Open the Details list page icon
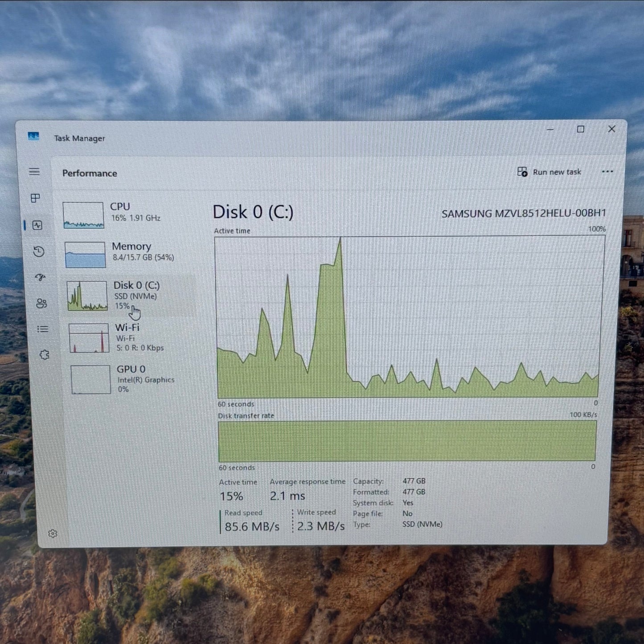The image size is (644, 644). 43,329
